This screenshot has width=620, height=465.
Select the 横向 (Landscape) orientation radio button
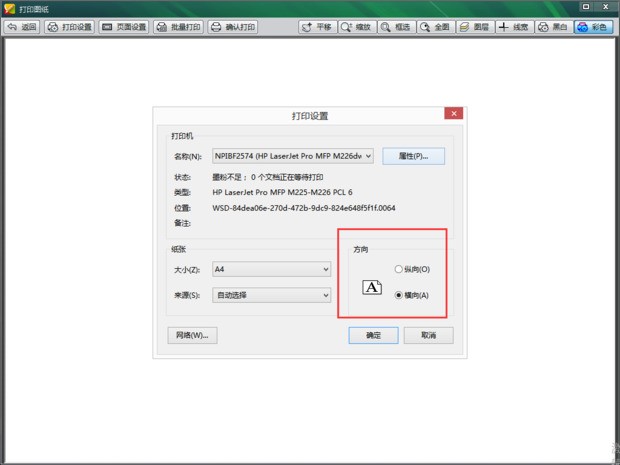399,295
